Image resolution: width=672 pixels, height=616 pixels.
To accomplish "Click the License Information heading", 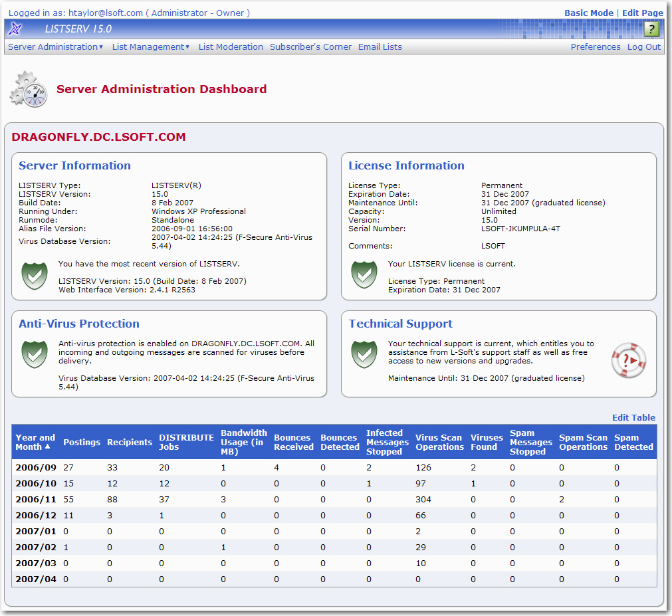I will (406, 165).
